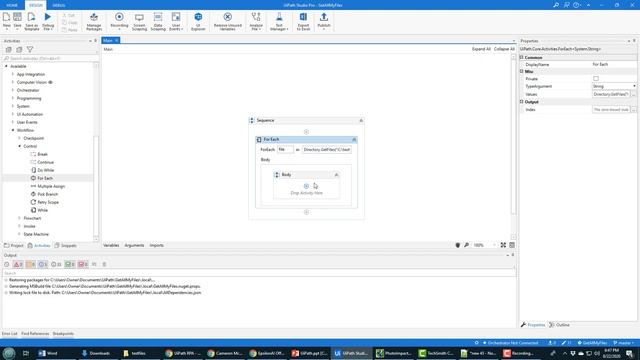Open the Variables panel
Image resolution: width=640 pixels, height=360 pixels.
pyautogui.click(x=111, y=245)
